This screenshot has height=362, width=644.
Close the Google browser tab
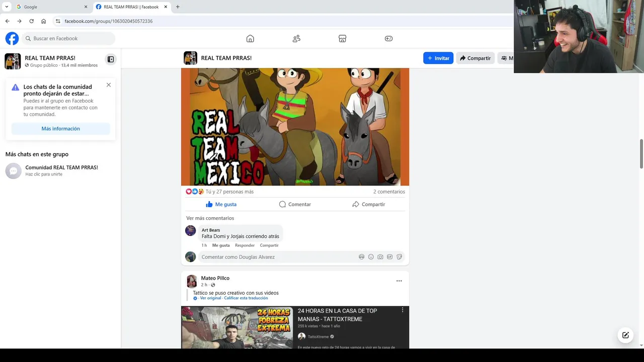click(86, 7)
